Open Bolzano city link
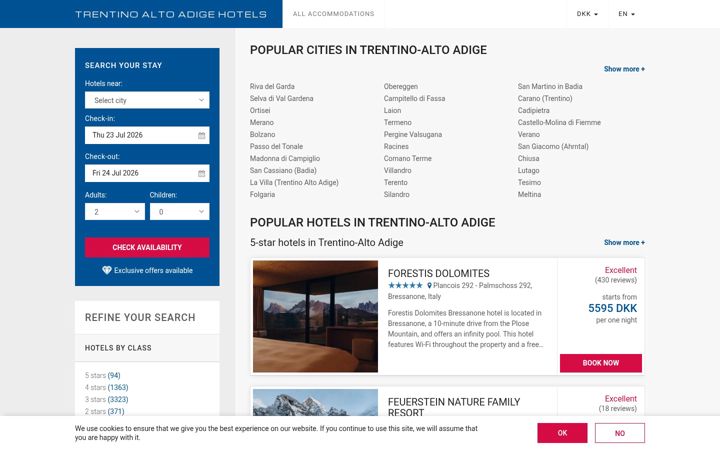 coord(263,134)
